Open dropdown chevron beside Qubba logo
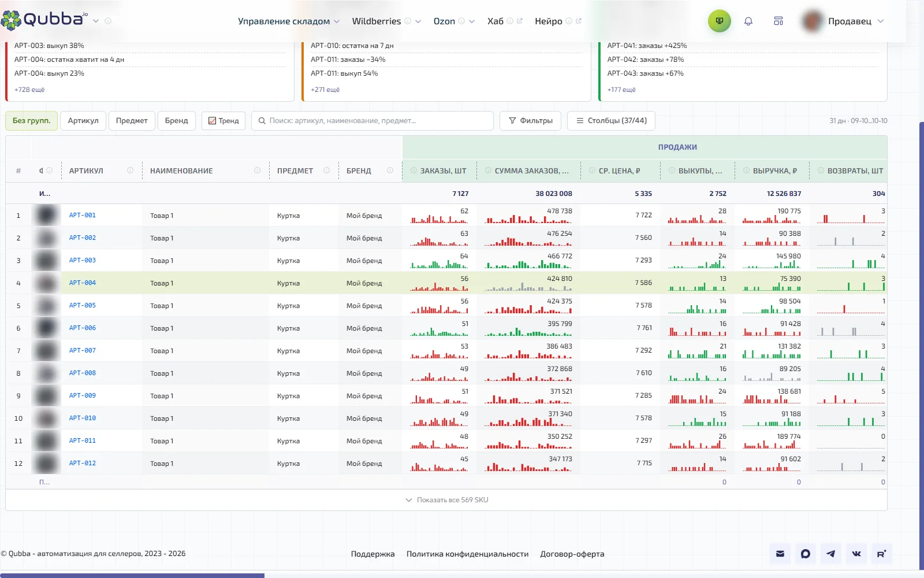The width and height of the screenshot is (924, 578). (96, 21)
